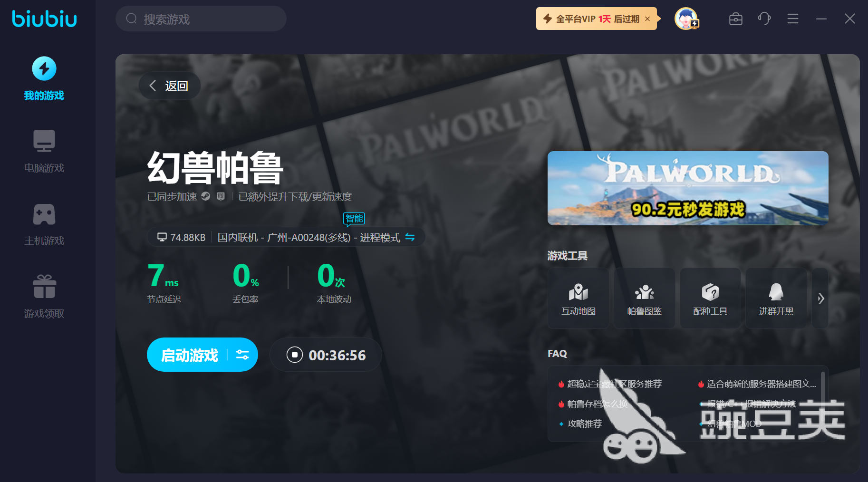Click the 0次 本地波动 stat
The image size is (868, 482).
(x=334, y=283)
